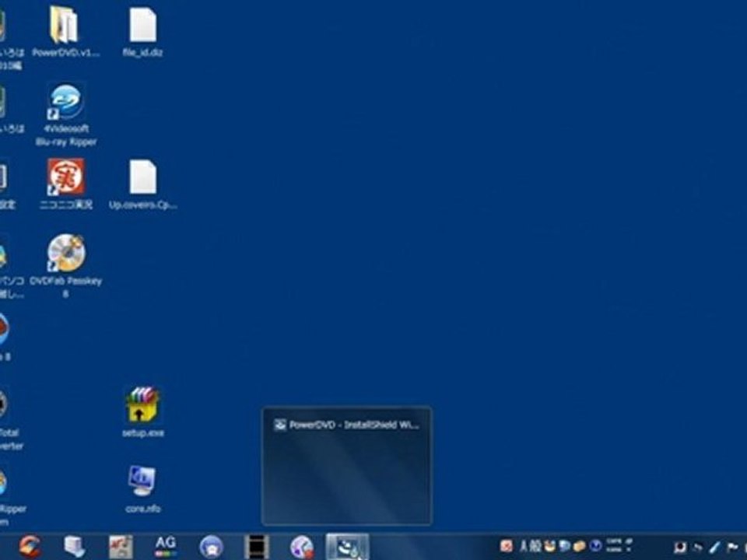The width and height of the screenshot is (747, 560).
Task: Launch 4Videosoft Blu-ray Ripper shortcut
Action: point(66,115)
